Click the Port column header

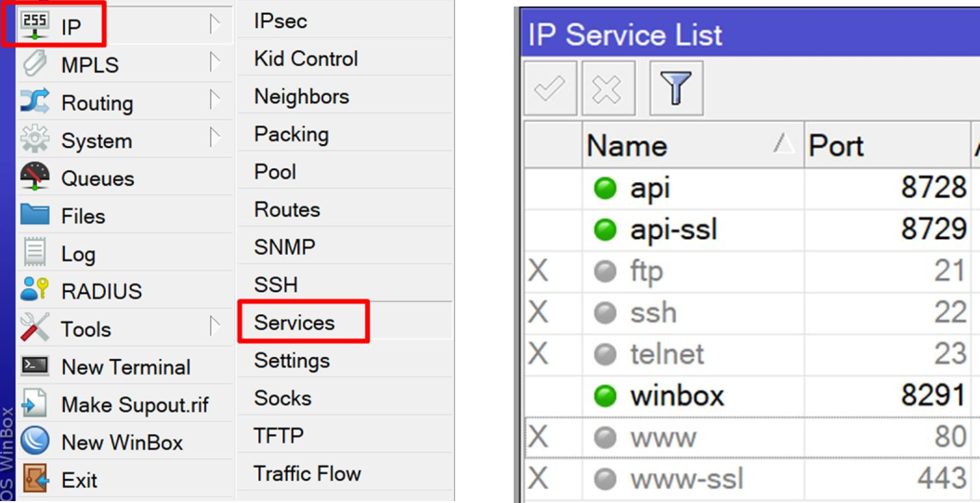coord(886,145)
